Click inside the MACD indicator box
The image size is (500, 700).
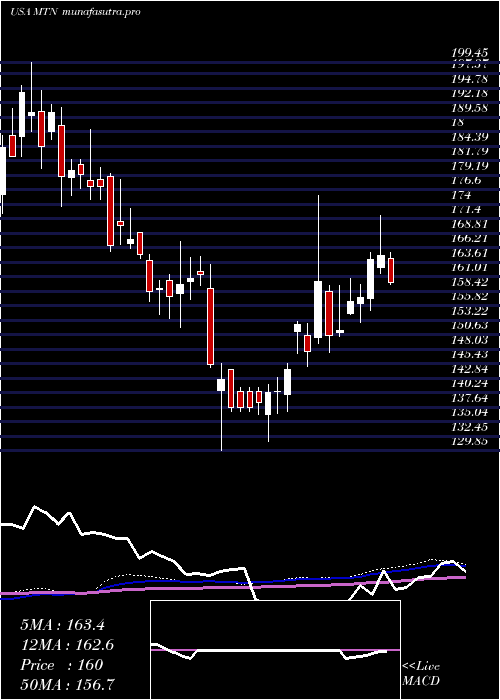[275, 650]
